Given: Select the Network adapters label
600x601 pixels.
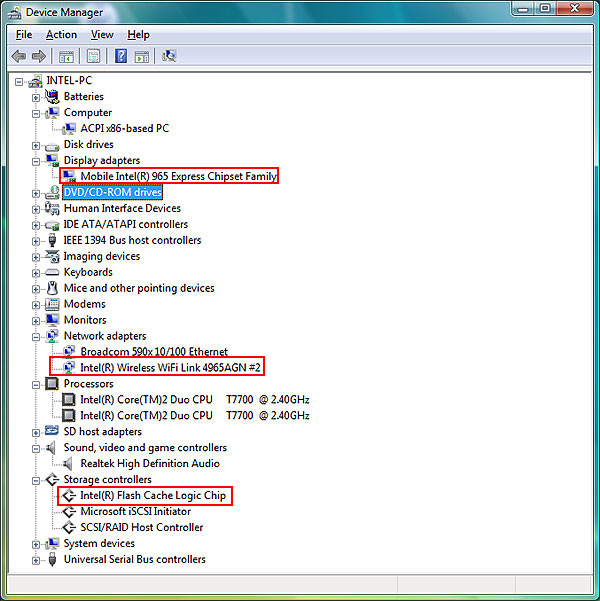Looking at the screenshot, I should coord(105,336).
